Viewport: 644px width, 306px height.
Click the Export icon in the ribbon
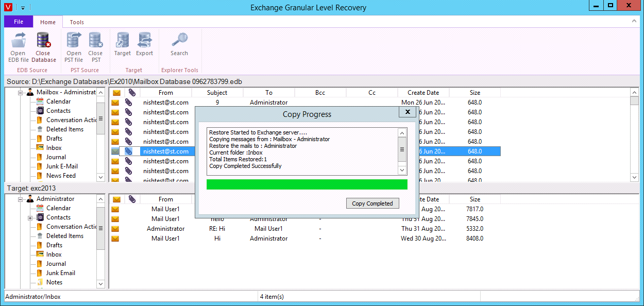(144, 40)
